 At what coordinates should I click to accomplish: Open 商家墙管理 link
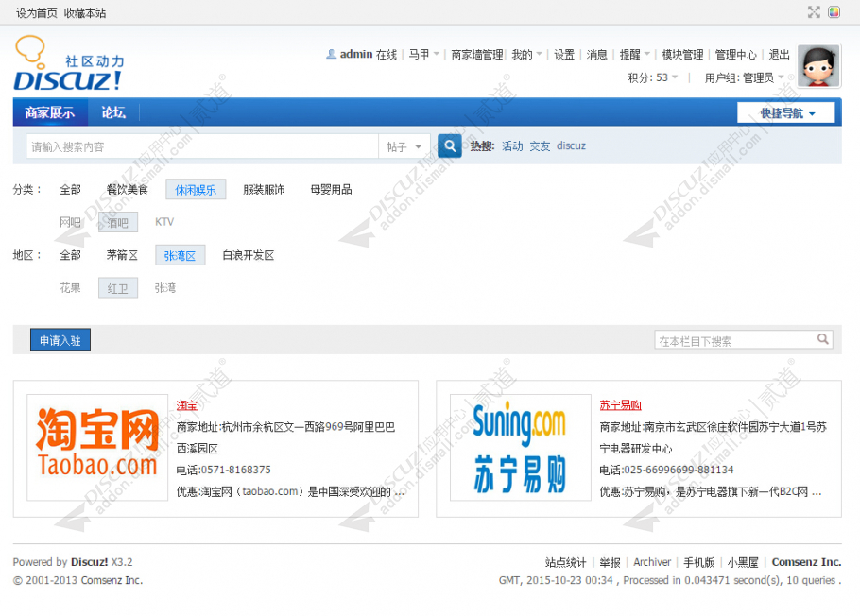[477, 54]
